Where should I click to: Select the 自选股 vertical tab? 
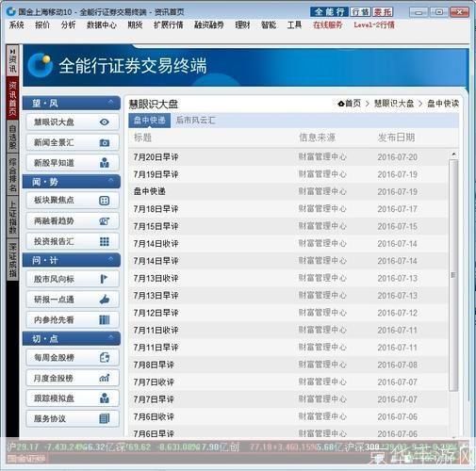[12, 137]
